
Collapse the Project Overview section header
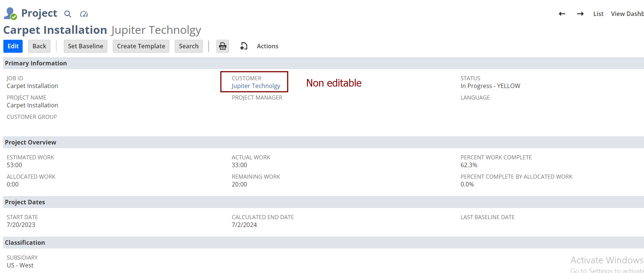30,142
